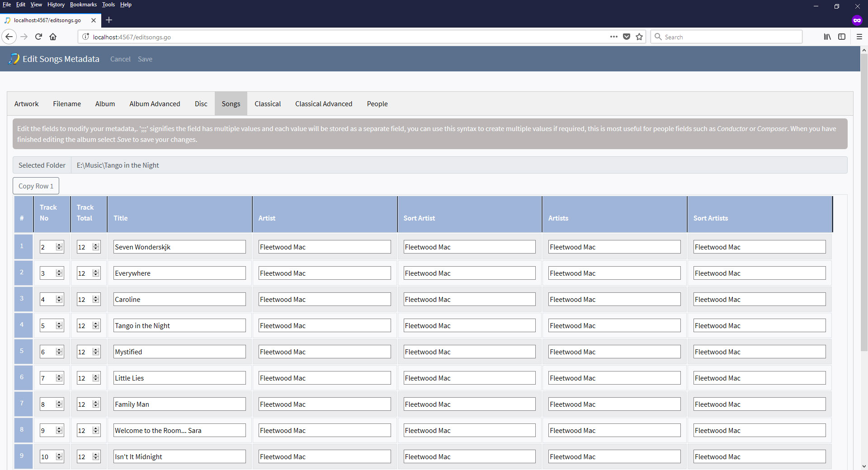Select the Songs tab
The width and height of the screenshot is (868, 470).
click(231, 104)
